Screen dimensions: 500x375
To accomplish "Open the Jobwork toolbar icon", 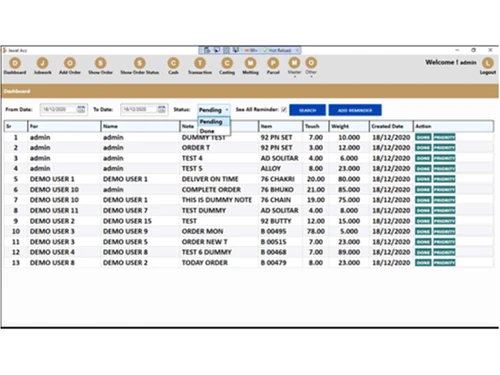I will click(42, 63).
